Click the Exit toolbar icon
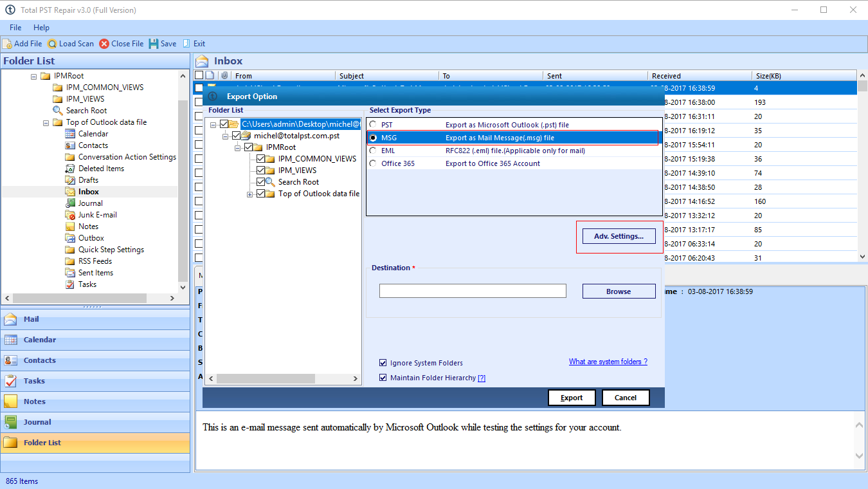Viewport: 868px width, 489px height. click(186, 44)
